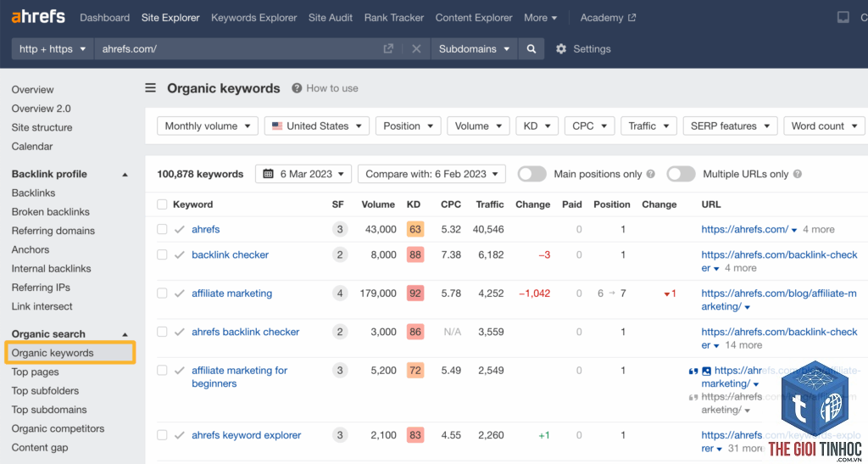Screen dimensions: 868x464
Task: Click SF badge 3 for ahrefs keyword
Action: coord(340,229)
